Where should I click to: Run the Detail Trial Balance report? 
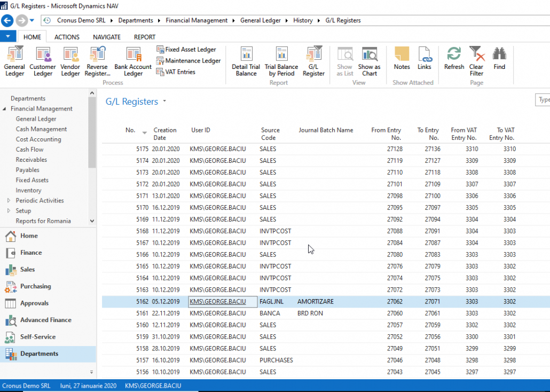246,60
